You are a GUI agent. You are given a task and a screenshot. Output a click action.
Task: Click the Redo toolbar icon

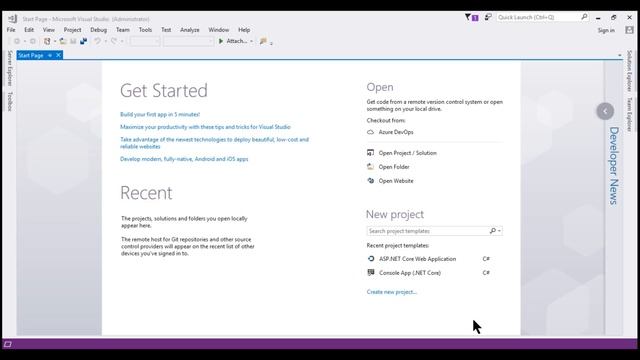pyautogui.click(x=114, y=41)
